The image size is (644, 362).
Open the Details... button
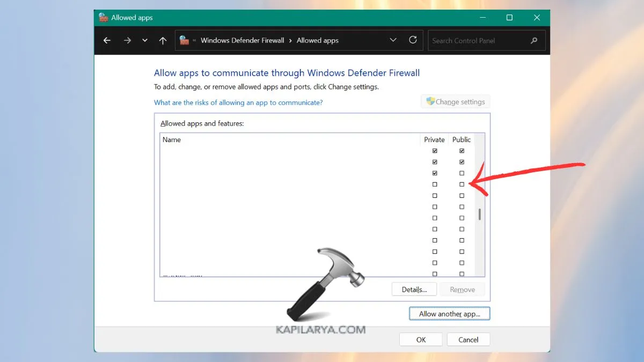[414, 290]
